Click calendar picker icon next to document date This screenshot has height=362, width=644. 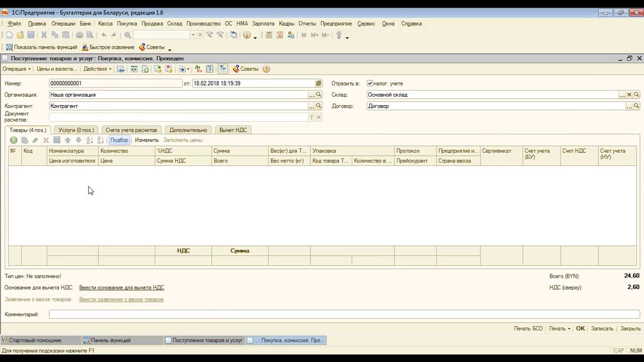click(x=318, y=83)
